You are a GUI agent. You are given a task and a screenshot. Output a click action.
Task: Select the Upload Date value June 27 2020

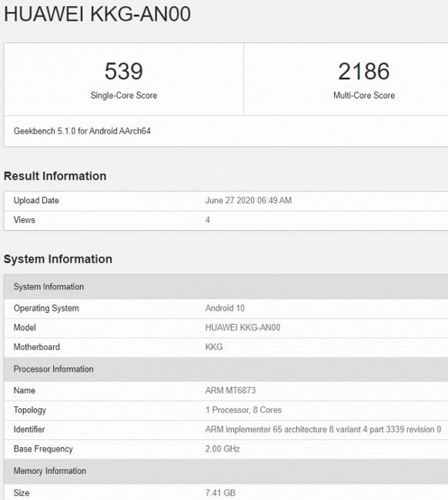[249, 200]
